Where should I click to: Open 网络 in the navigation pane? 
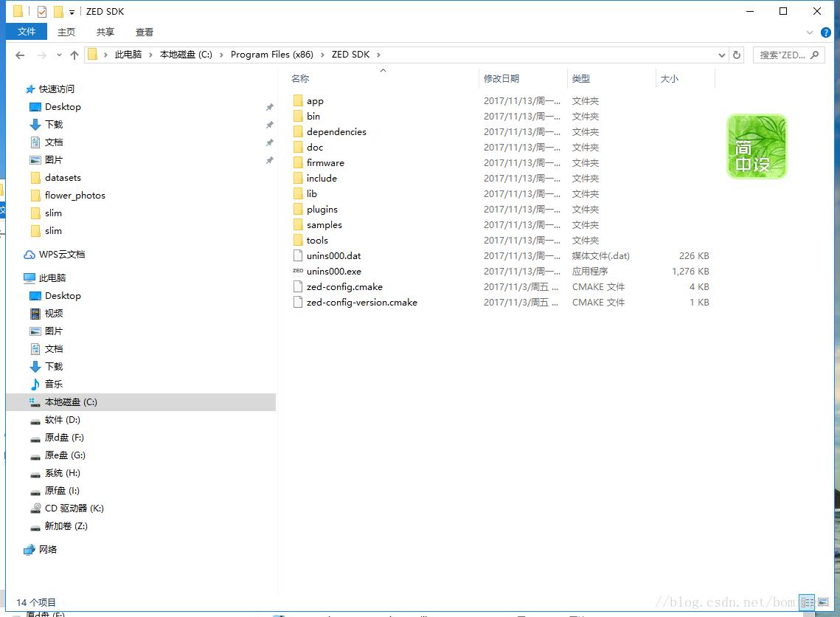click(48, 549)
